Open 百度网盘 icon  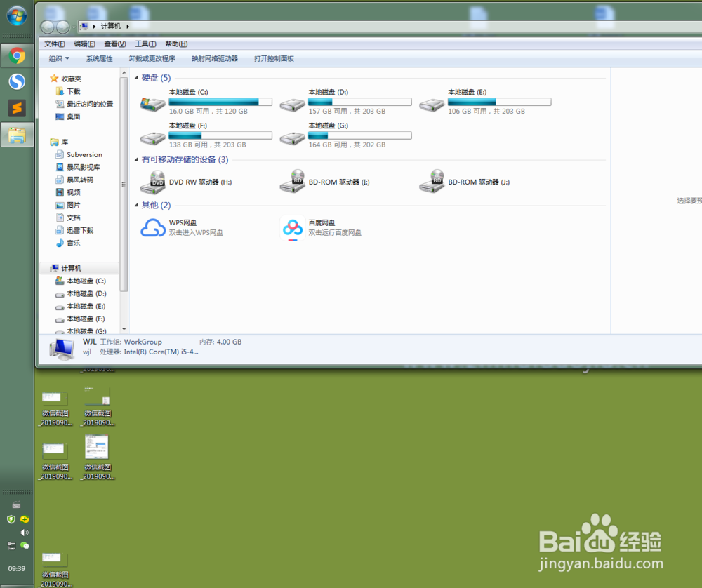point(292,228)
